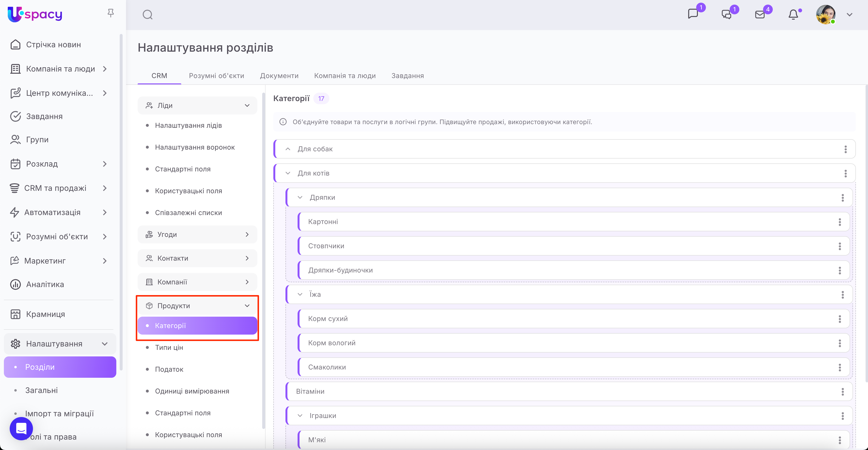Switch to Розумні об'єкти tab
This screenshot has height=450, width=868.
tap(216, 76)
